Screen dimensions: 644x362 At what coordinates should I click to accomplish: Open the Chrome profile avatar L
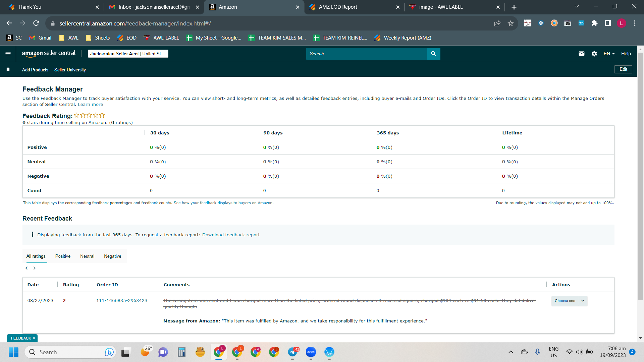point(621,23)
